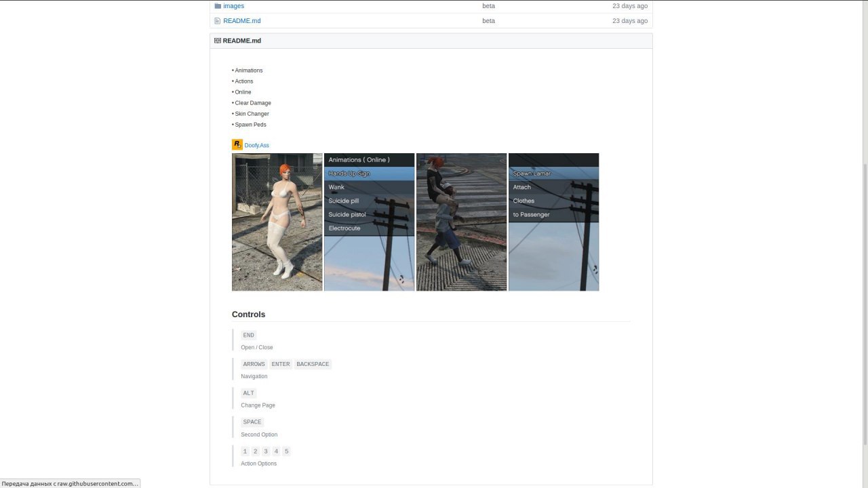Click the 'Open / Close' description text
This screenshot has height=488, width=868.
tap(257, 348)
